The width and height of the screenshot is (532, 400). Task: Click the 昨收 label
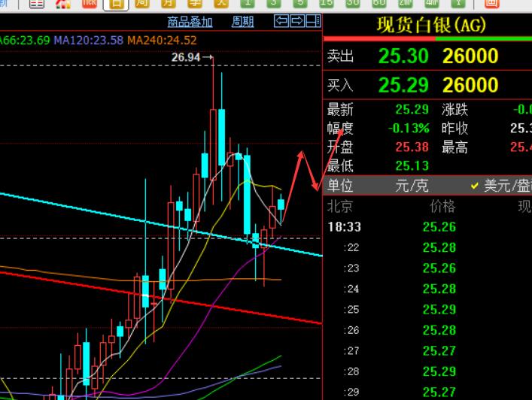[x=454, y=128]
